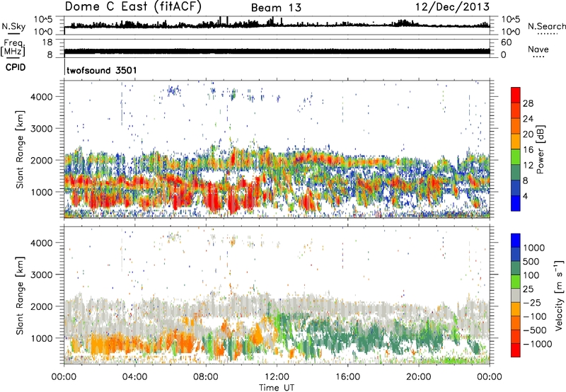Click the 'Velocity [m s-1]' colorbar label
Image resolution: width=566 pixels, height=392 pixels.
coord(559,295)
